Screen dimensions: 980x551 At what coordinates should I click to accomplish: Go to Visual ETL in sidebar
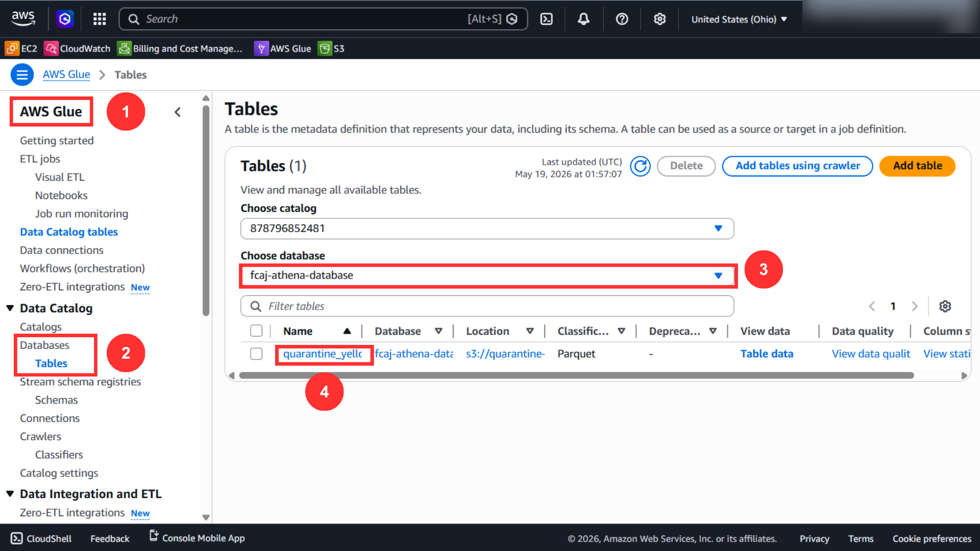click(x=60, y=177)
